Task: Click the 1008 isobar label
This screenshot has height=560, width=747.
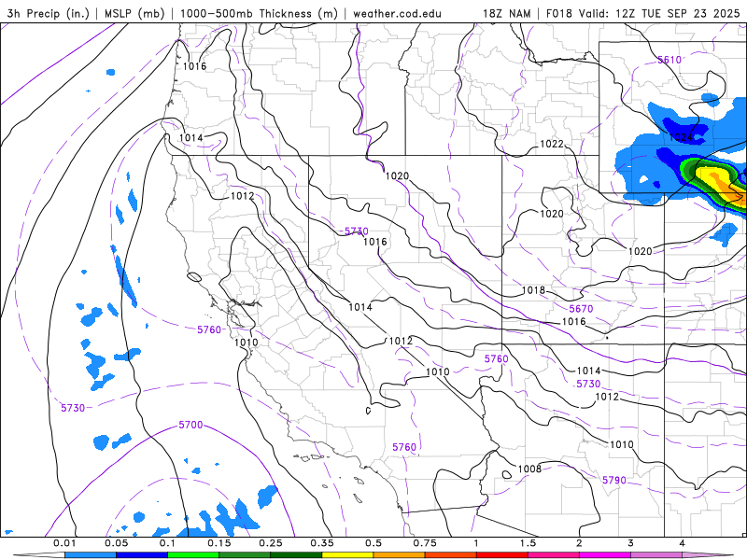Action: [x=529, y=469]
